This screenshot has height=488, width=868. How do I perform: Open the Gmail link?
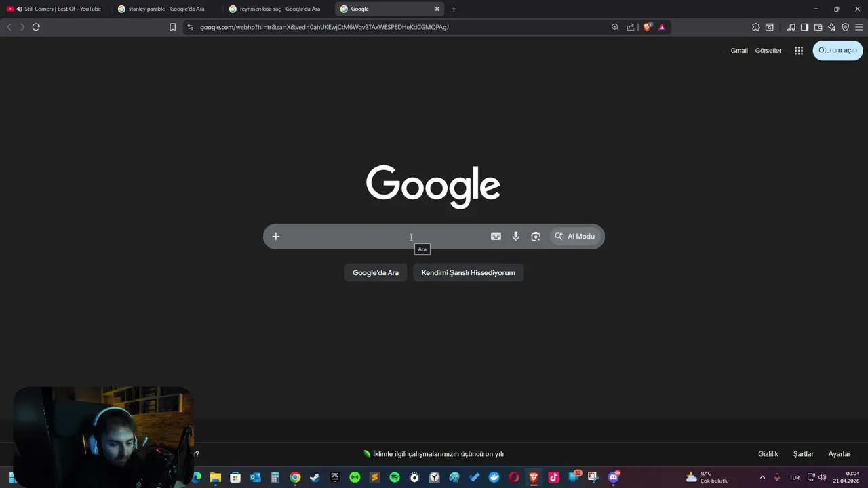coord(739,51)
